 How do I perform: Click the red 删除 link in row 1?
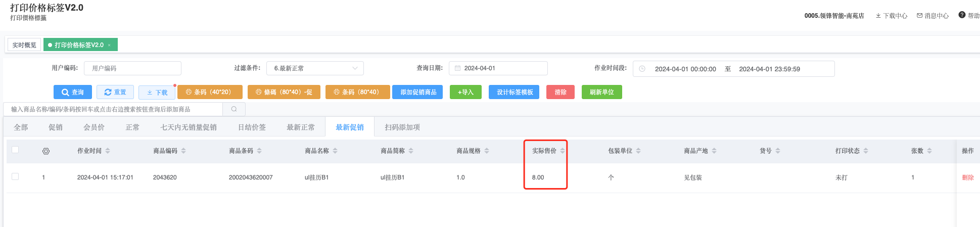click(x=967, y=177)
